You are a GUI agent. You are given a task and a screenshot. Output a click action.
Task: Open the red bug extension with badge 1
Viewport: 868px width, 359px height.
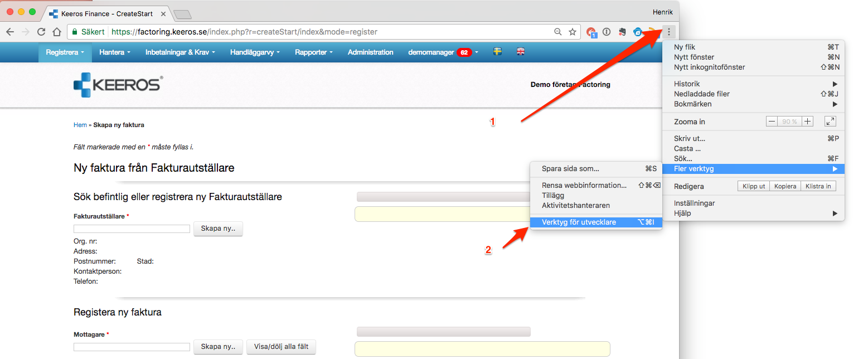591,32
